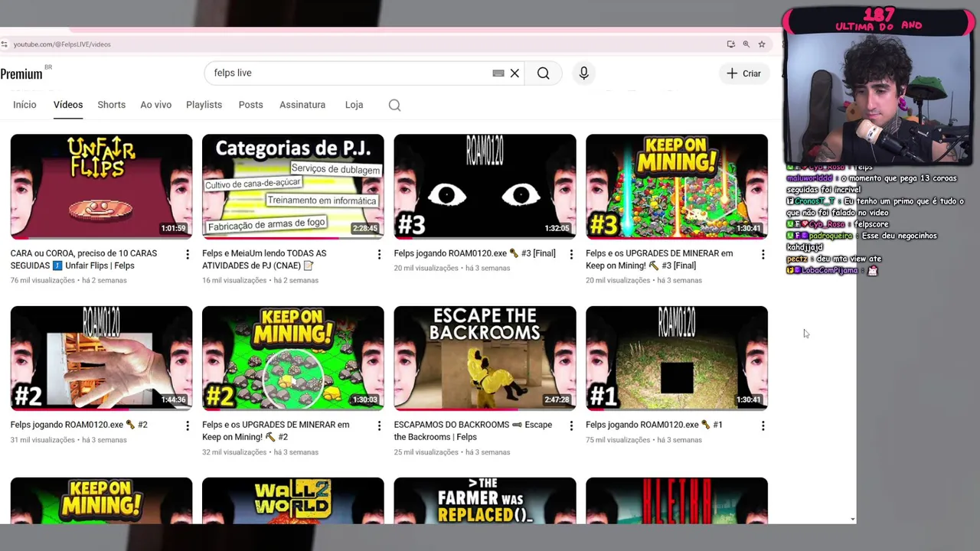Click title 'Felps jogando ROAM0120.exe #1'
Image resolution: width=980 pixels, height=551 pixels.
point(654,425)
